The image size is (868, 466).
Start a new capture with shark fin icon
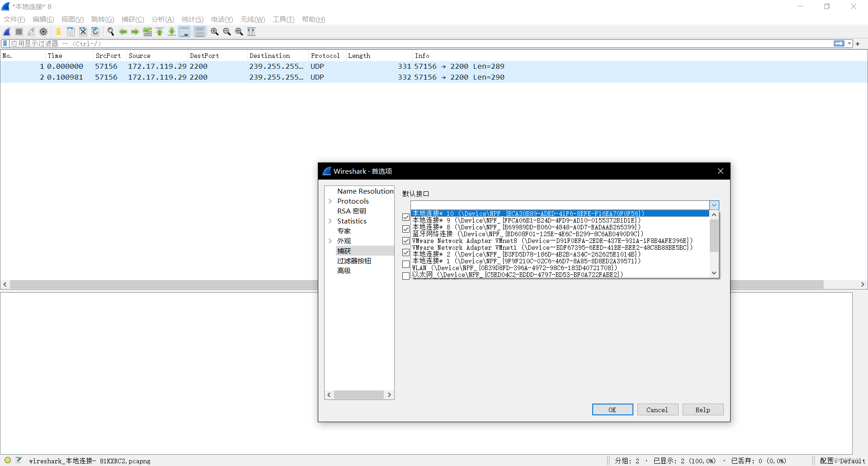(x=7, y=32)
